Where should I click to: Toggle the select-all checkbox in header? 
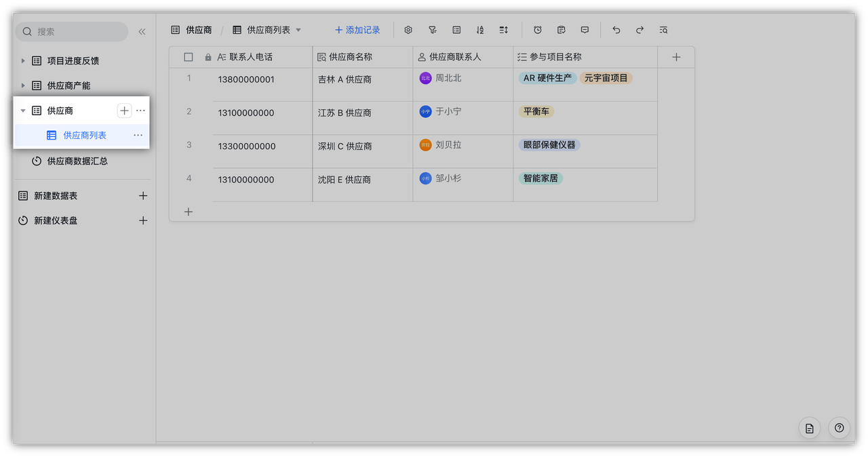point(189,58)
